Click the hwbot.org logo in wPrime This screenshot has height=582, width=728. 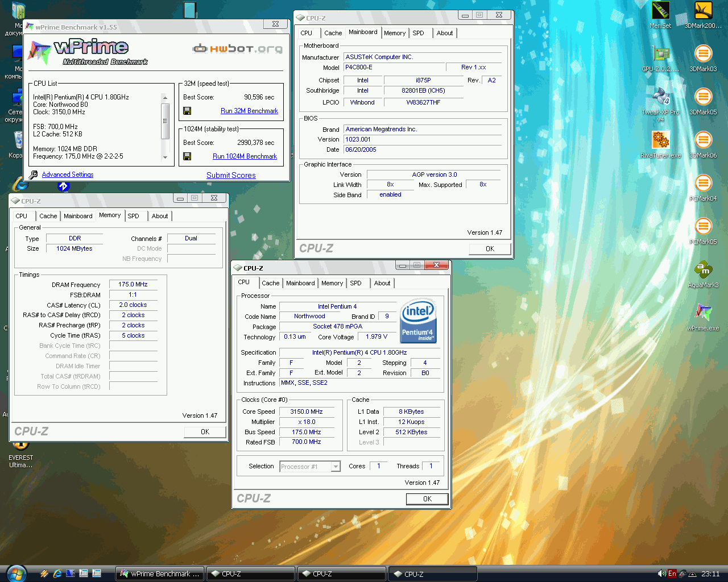pos(238,48)
